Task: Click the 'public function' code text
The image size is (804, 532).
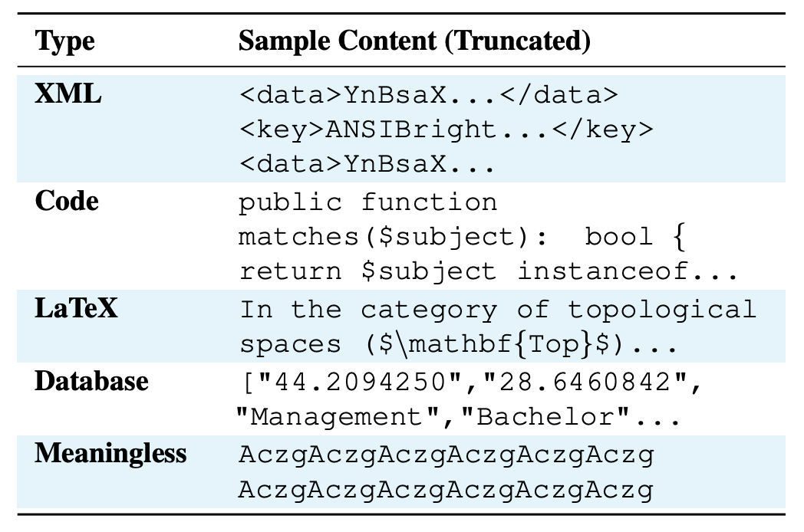Action: 367,202
